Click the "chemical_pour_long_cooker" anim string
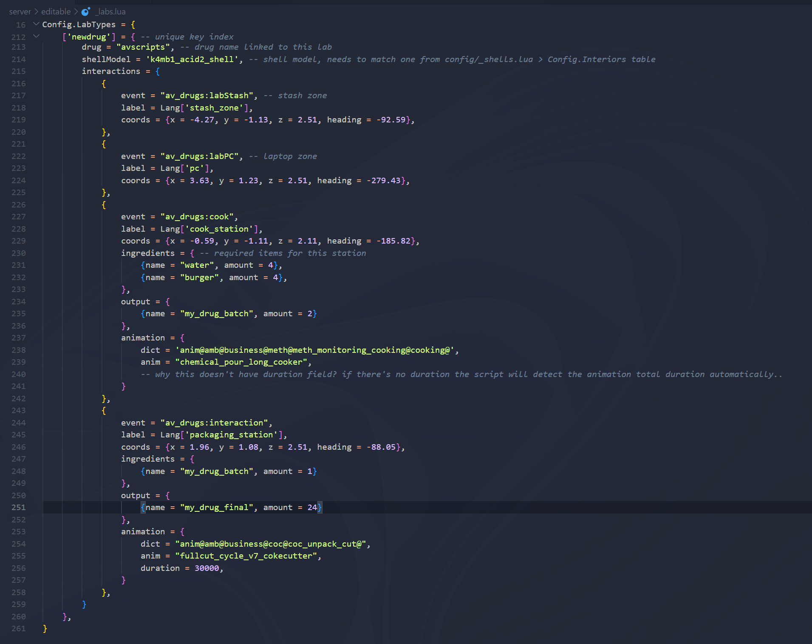The height and width of the screenshot is (644, 812). point(241,362)
